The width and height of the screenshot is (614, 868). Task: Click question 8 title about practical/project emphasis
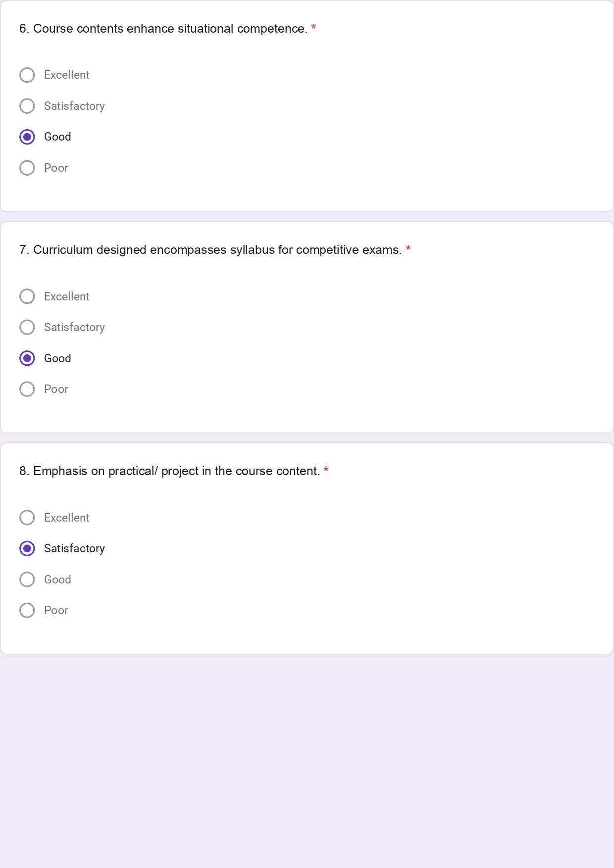[169, 471]
